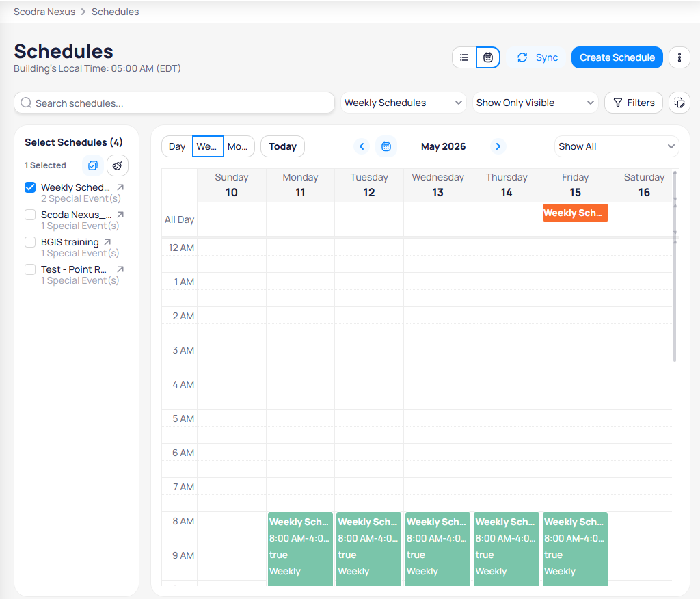Open the Filters button

(634, 103)
